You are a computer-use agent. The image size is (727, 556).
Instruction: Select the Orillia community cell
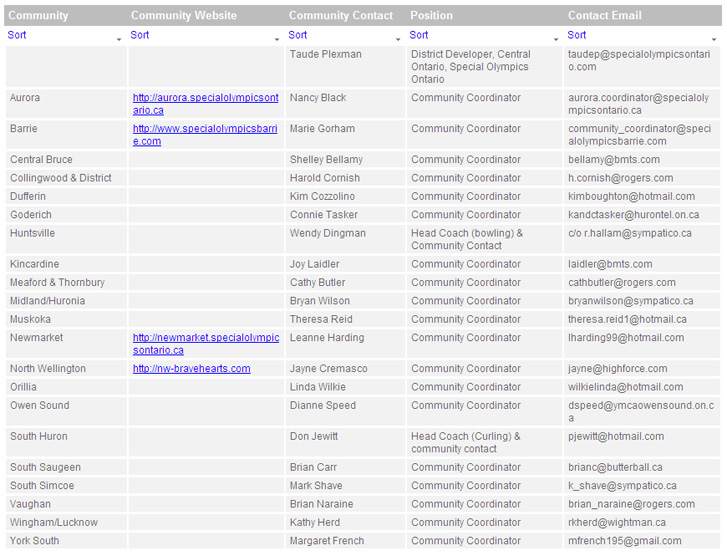[x=66, y=387]
